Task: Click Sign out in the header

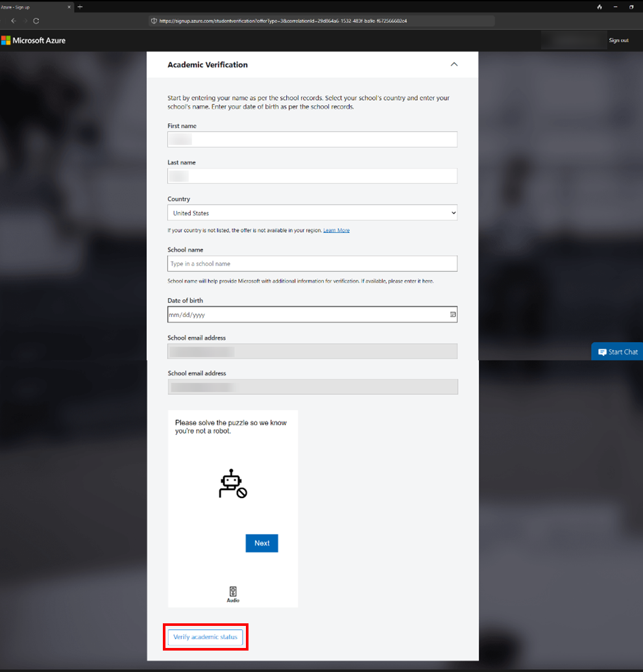Action: [618, 40]
